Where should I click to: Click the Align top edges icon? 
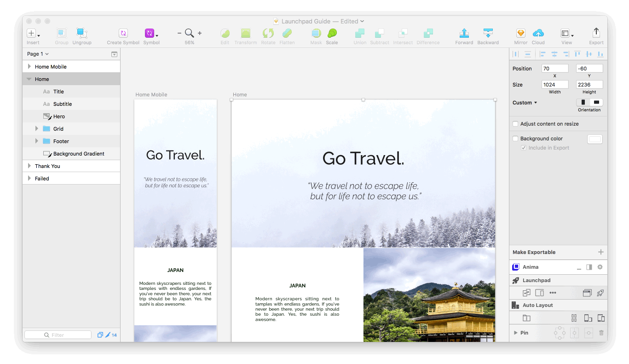[x=577, y=54]
